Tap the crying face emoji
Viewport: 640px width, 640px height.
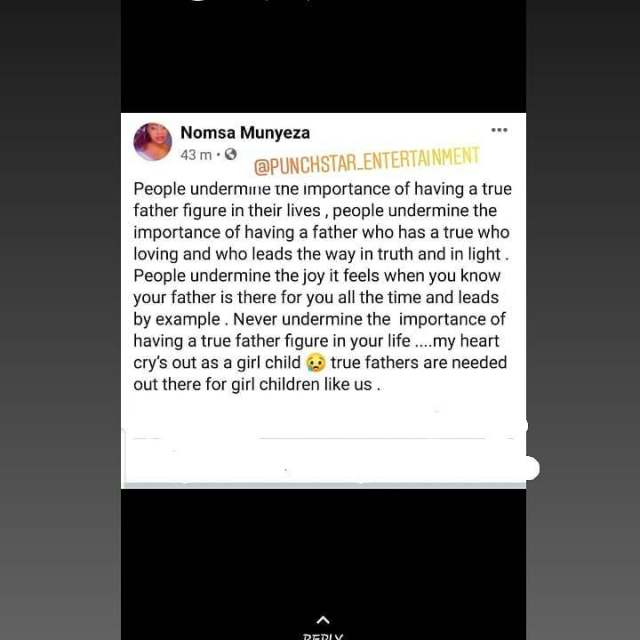click(x=316, y=363)
